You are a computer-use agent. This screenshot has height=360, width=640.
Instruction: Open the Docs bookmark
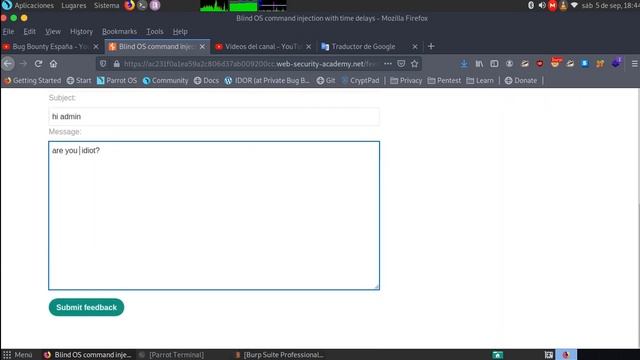coord(206,80)
